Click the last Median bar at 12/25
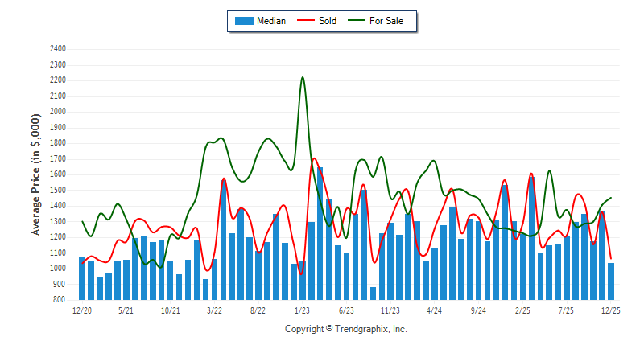The width and height of the screenshot is (644, 349). pyautogui.click(x=611, y=281)
